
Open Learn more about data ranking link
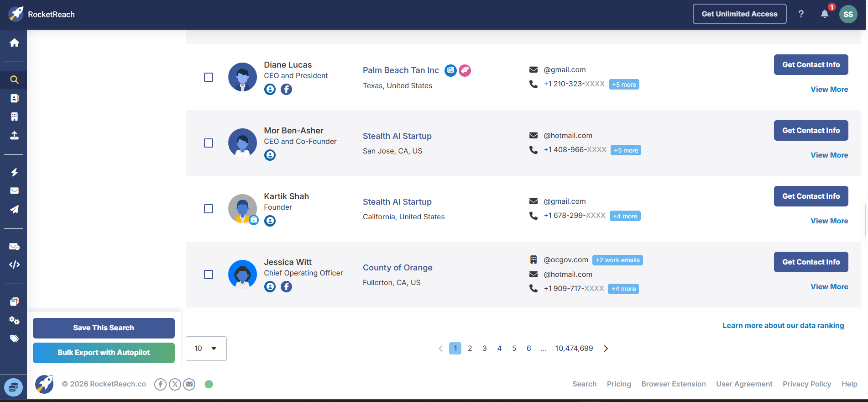pyautogui.click(x=783, y=326)
